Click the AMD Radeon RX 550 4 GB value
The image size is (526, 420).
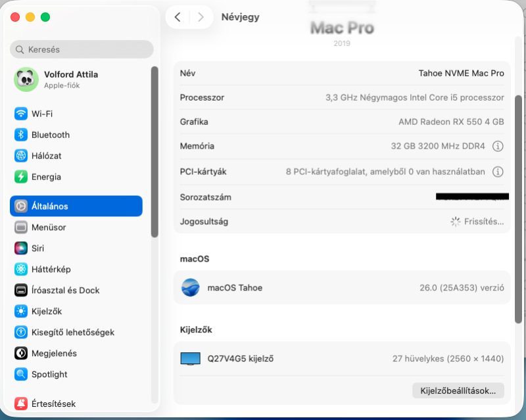451,122
